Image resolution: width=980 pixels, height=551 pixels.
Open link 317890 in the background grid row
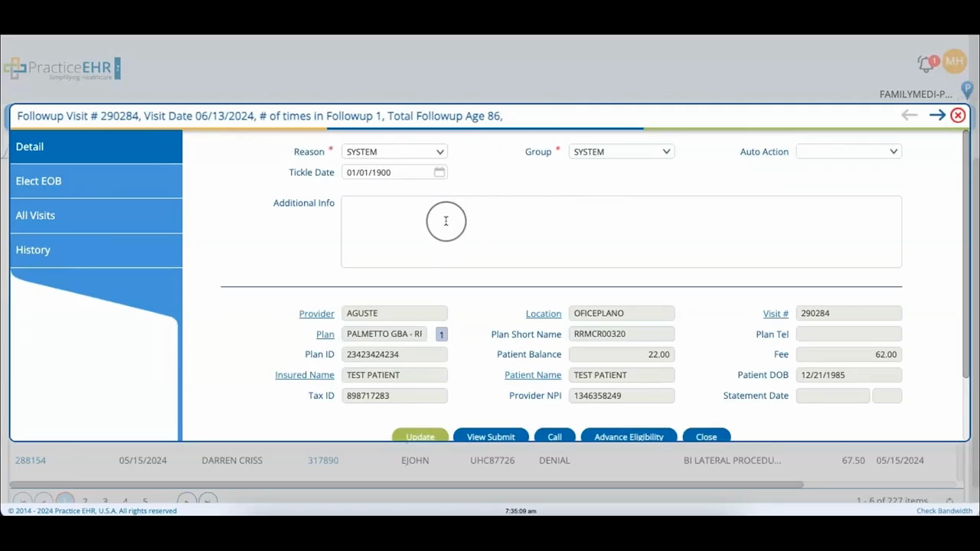coord(323,460)
